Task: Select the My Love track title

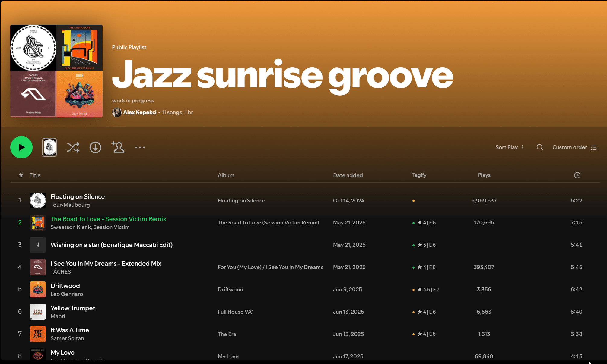Action: point(62,353)
